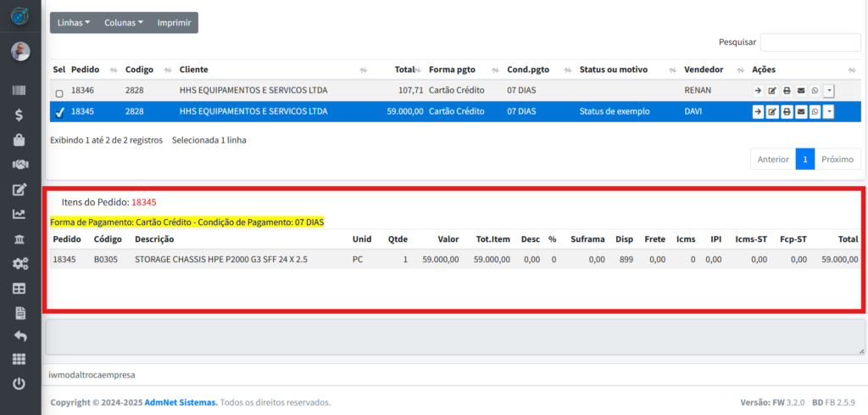Uncheck the selected order 18345 checkbox
Image resolution: width=868 pixels, height=415 pixels.
point(59,112)
